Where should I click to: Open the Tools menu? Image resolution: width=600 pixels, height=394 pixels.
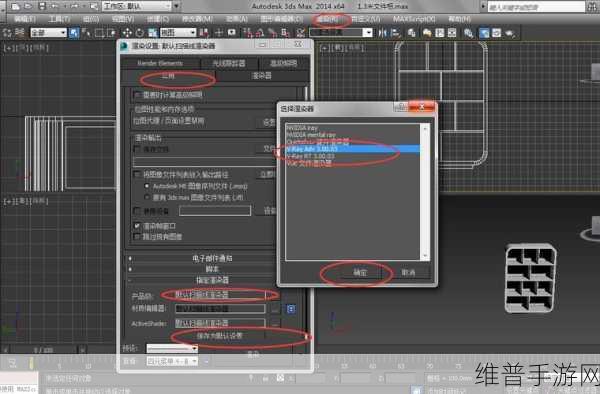pos(59,19)
